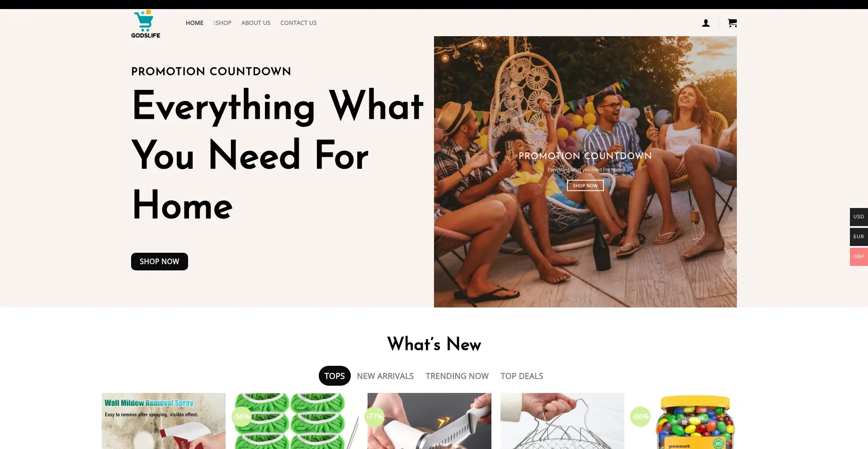Select the Tops tab
This screenshot has height=449, width=868.
pos(335,376)
